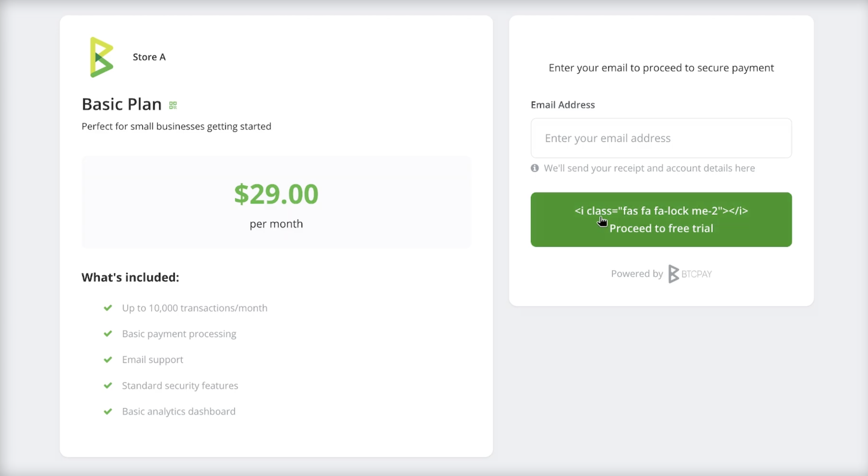Click the checkmark beside Standard security features

[108, 385]
